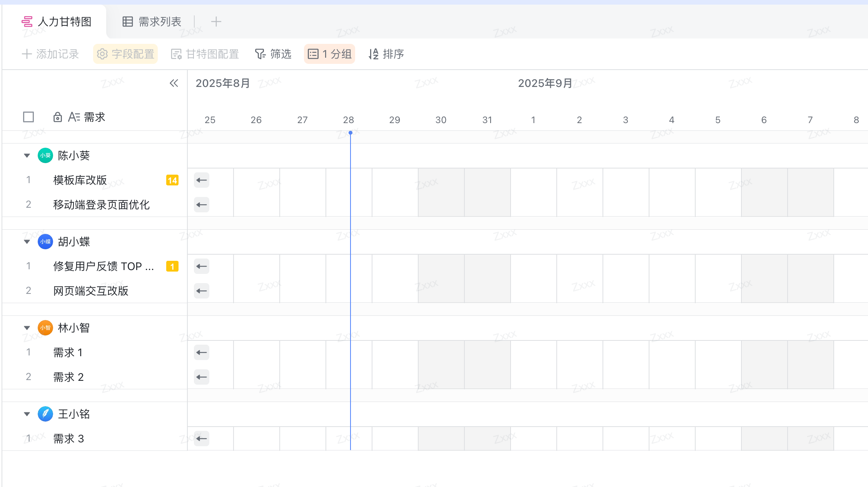The image size is (868, 487).
Task: Jump to bar for 模板库改版 row arrow
Action: tap(202, 180)
